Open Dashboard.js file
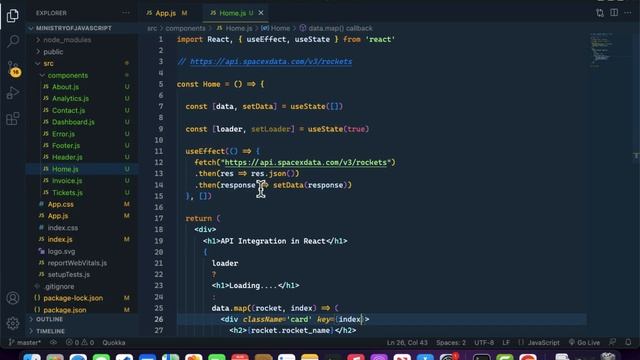Viewport: 640px width, 360px height. click(73, 122)
